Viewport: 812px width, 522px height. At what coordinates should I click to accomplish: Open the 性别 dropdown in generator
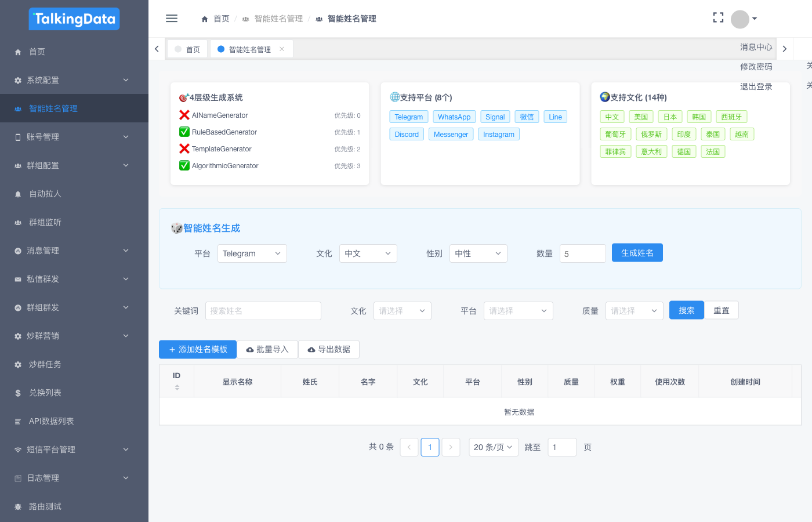[478, 253]
